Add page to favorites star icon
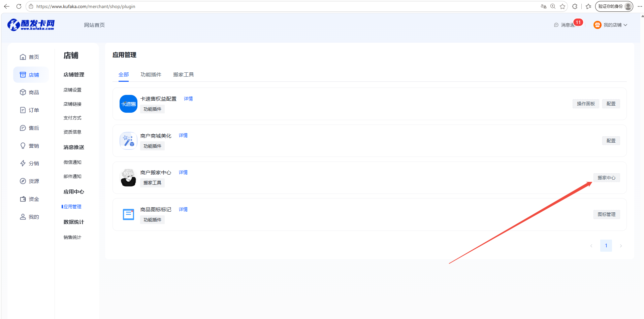Viewport: 644px width, 319px height. 562,6
